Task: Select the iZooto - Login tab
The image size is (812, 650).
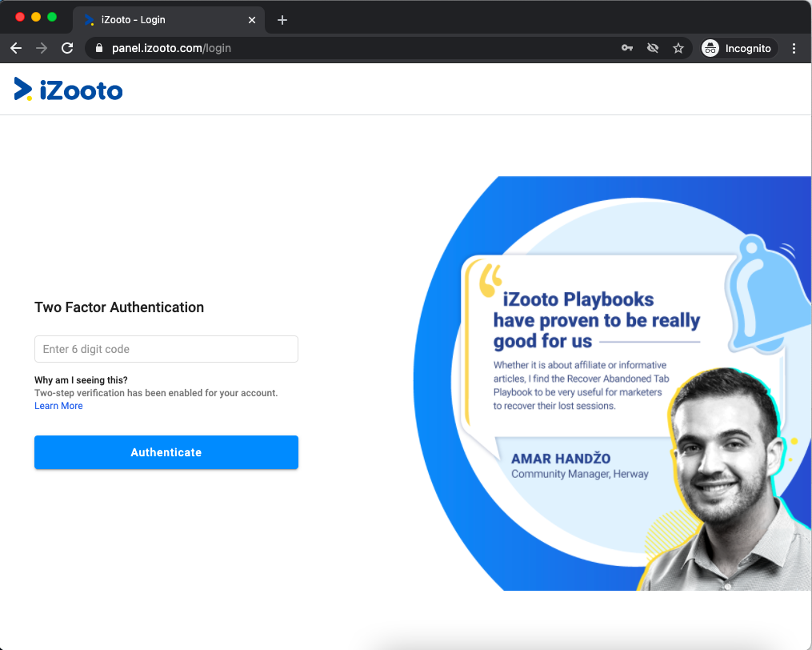Action: pos(169,20)
